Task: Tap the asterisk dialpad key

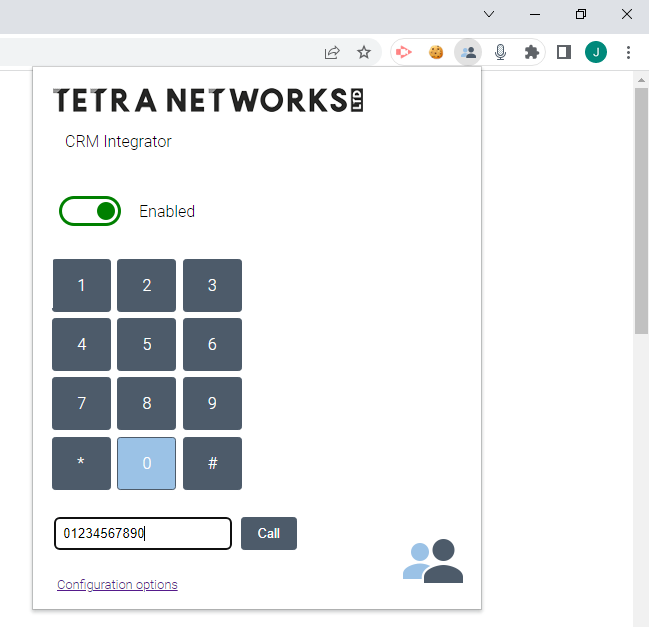Action: click(82, 463)
